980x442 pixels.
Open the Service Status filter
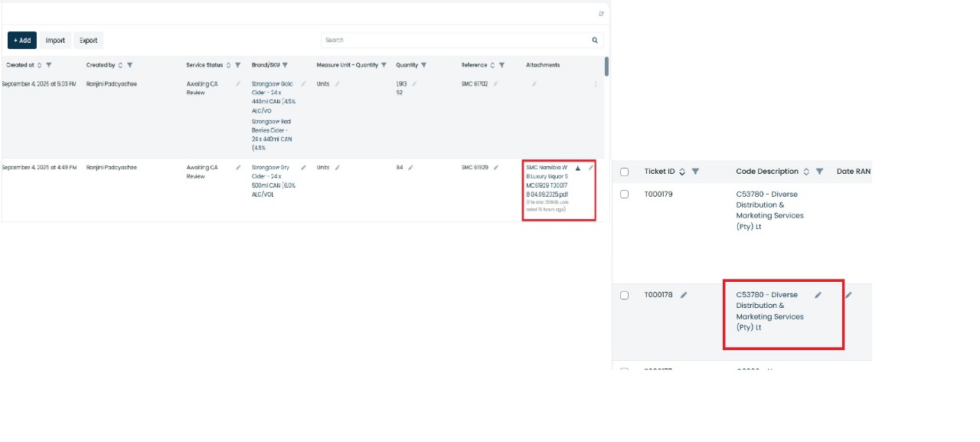pyautogui.click(x=238, y=65)
